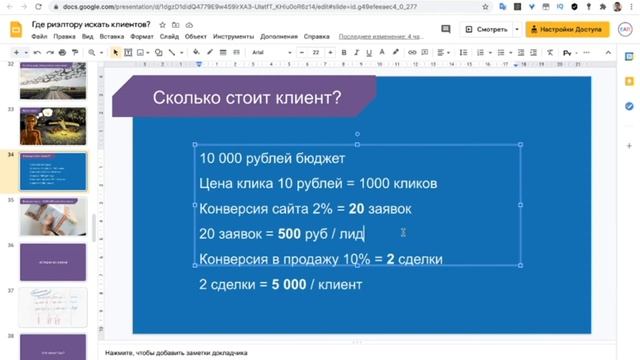Open the text color picker

(x=382, y=52)
